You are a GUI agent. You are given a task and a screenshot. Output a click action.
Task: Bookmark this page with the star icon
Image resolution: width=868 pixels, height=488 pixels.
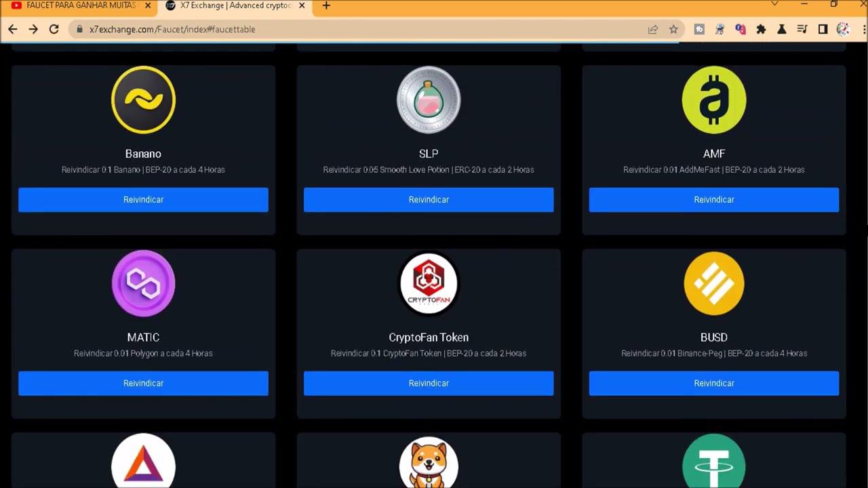(673, 29)
